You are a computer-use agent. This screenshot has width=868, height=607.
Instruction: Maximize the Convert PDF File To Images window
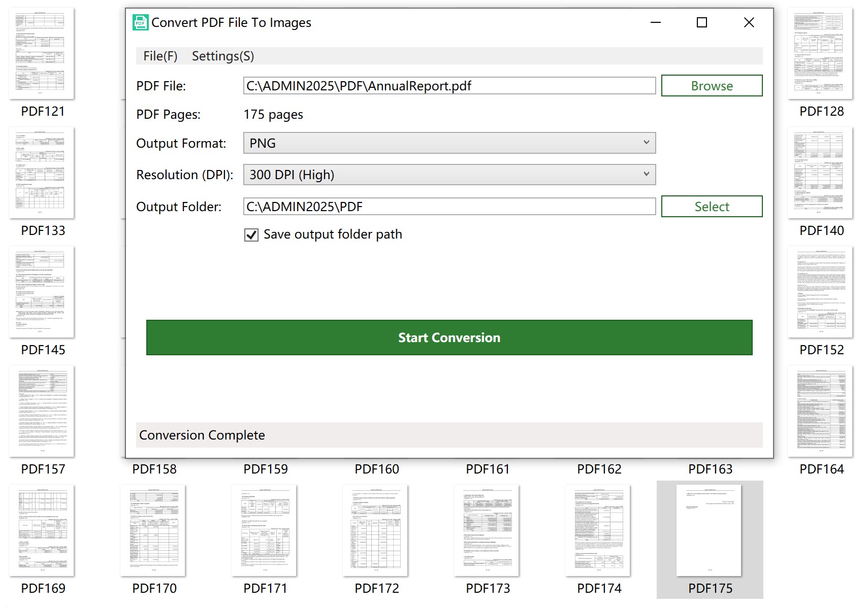702,22
